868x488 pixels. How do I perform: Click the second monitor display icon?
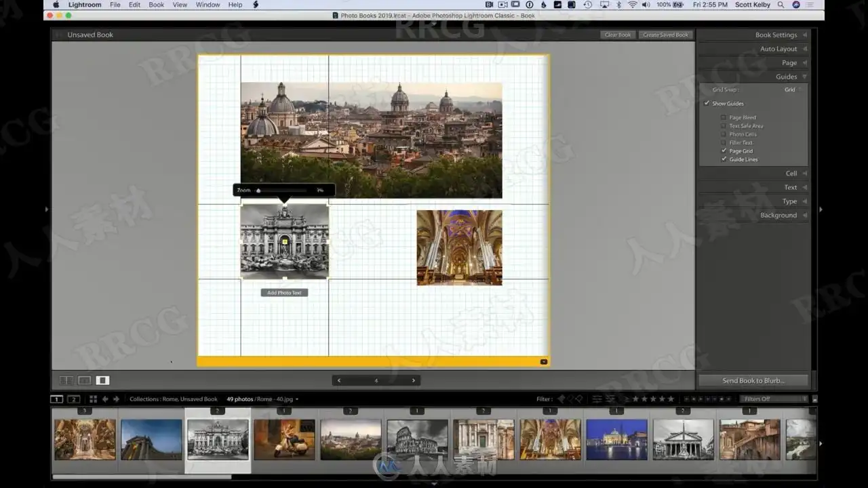[x=74, y=399]
